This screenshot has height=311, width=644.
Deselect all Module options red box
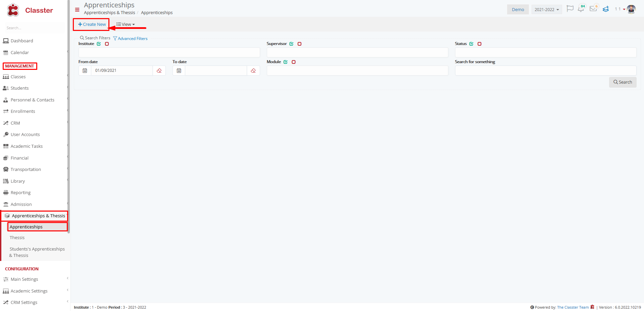coord(294,62)
